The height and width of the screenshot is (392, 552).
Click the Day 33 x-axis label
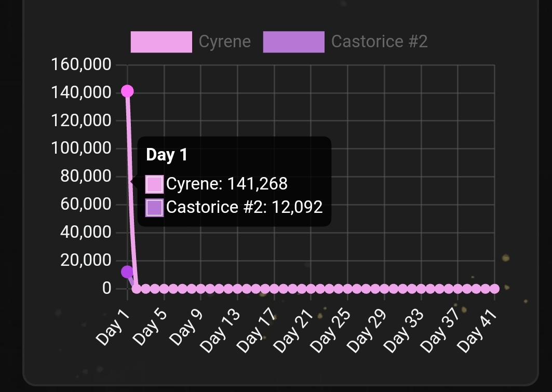point(403,331)
